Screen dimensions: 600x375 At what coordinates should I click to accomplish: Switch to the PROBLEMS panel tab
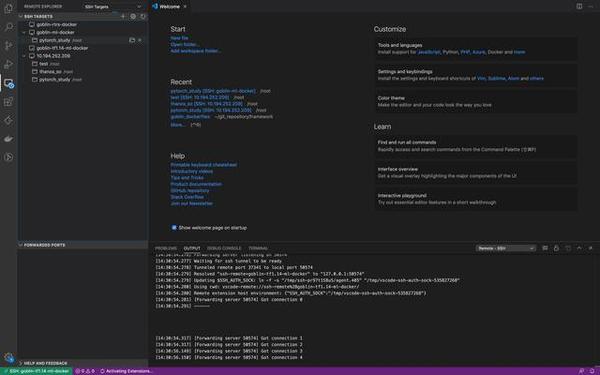[x=166, y=248]
